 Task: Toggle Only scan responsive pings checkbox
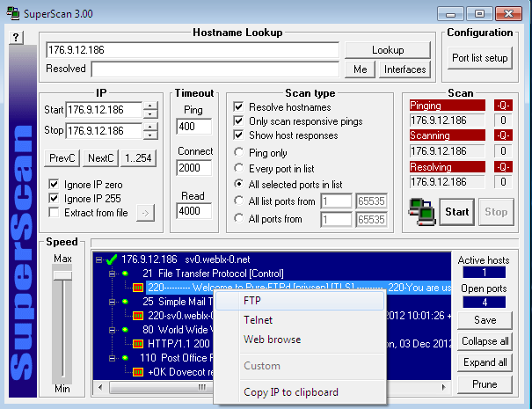tap(238, 121)
